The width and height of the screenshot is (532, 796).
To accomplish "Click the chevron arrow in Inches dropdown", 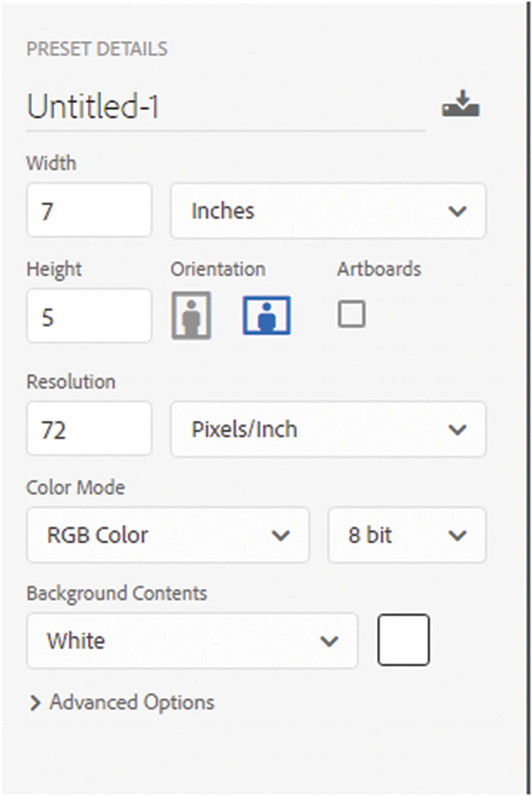I will pos(458,211).
